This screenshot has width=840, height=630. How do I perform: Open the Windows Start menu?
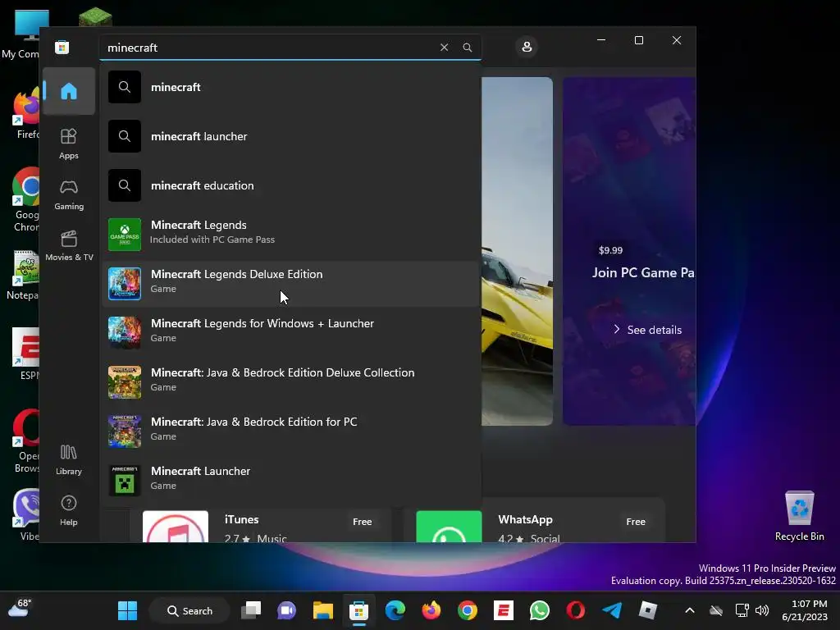coord(127,610)
